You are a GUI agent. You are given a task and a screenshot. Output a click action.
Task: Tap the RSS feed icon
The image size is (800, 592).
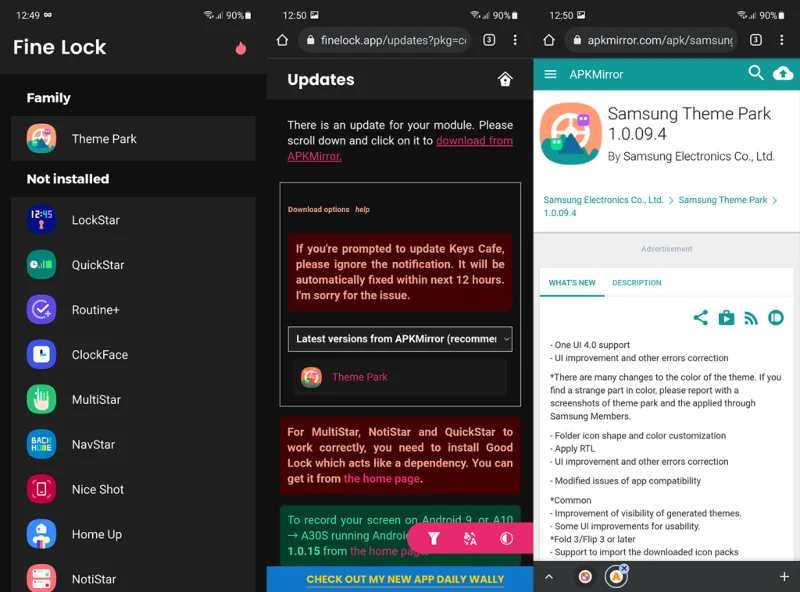[x=751, y=318]
